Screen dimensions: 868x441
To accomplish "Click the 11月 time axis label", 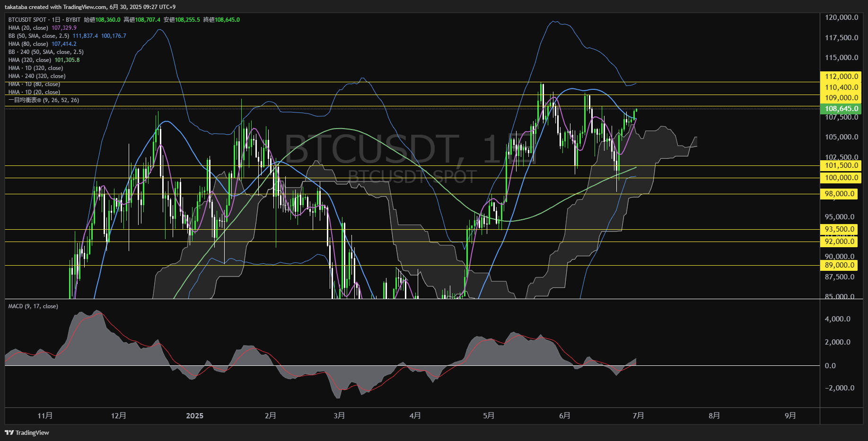I will 45,416.
